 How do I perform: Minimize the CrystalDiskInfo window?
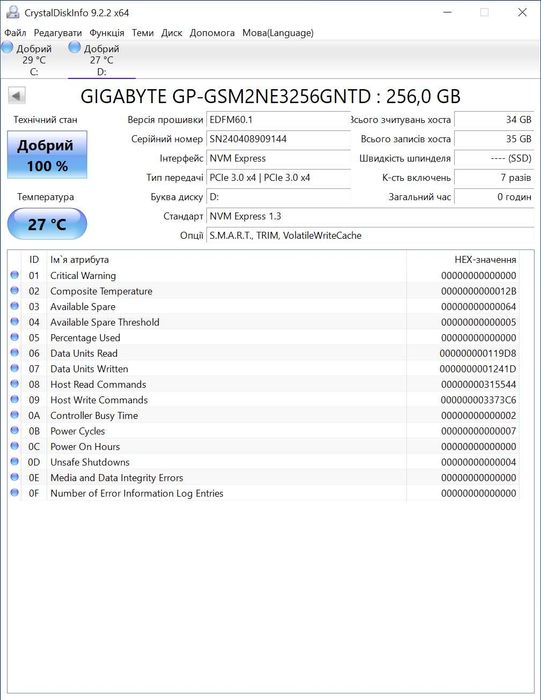pos(447,12)
